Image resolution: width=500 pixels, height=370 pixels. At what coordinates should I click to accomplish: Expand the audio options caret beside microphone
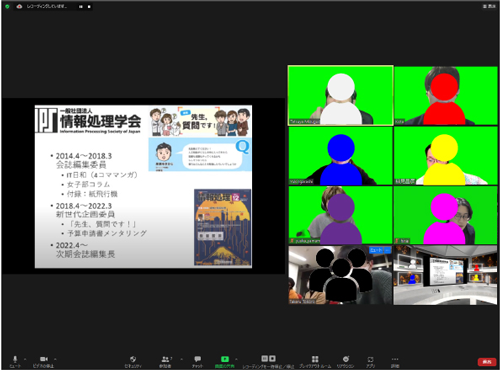click(25, 359)
